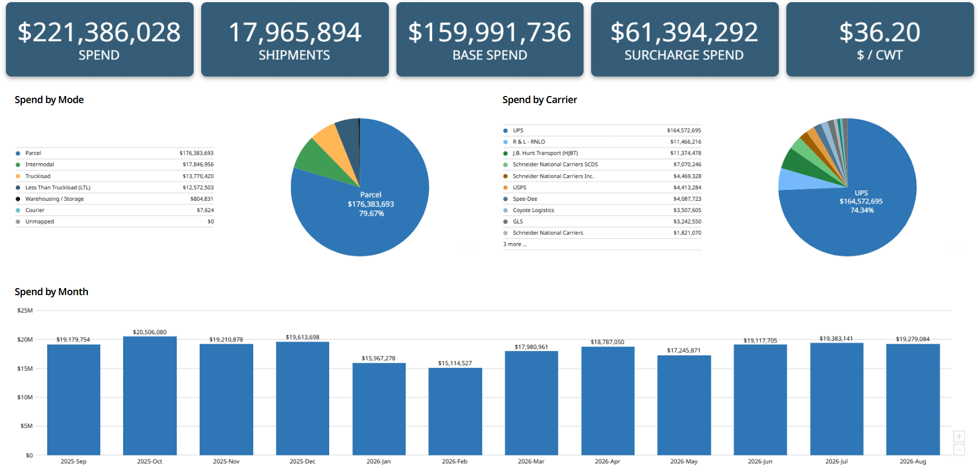Select the Schneider National Carriers Inc. row
This screenshot has height=472, width=980.
point(602,176)
